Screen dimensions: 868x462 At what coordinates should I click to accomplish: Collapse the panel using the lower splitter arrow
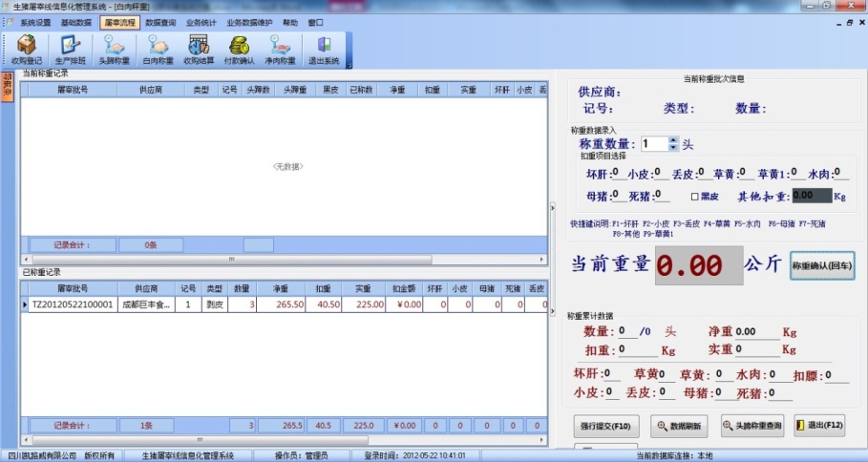coord(552,311)
